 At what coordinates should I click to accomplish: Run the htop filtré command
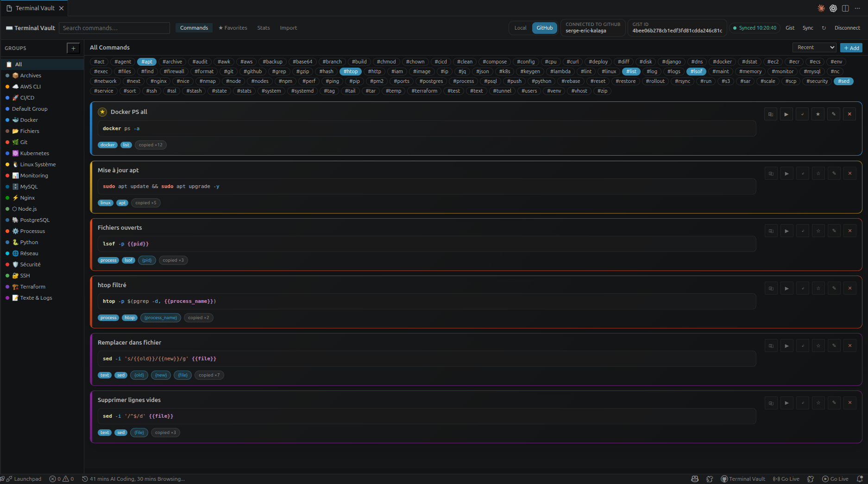[786, 288]
